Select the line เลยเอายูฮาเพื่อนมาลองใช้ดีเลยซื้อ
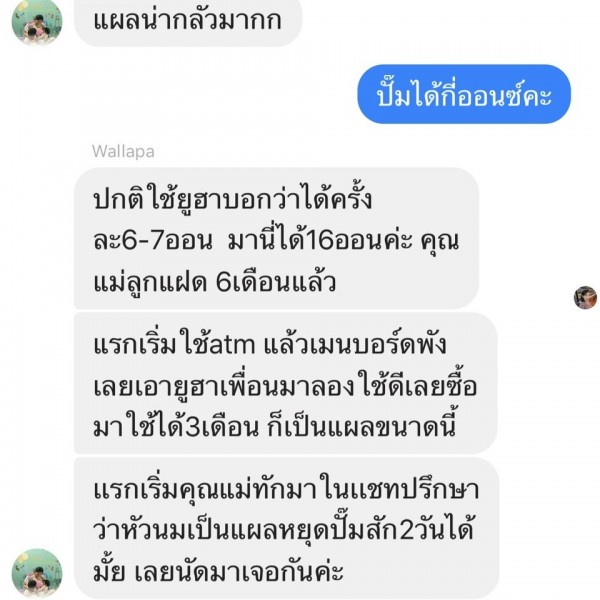 click(x=285, y=386)
